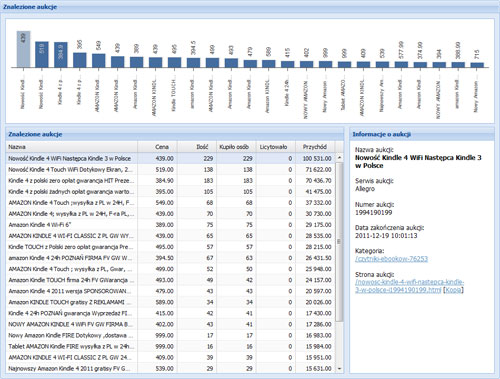Select the chart bar labeled 519
The image size is (500, 379).
42,54
